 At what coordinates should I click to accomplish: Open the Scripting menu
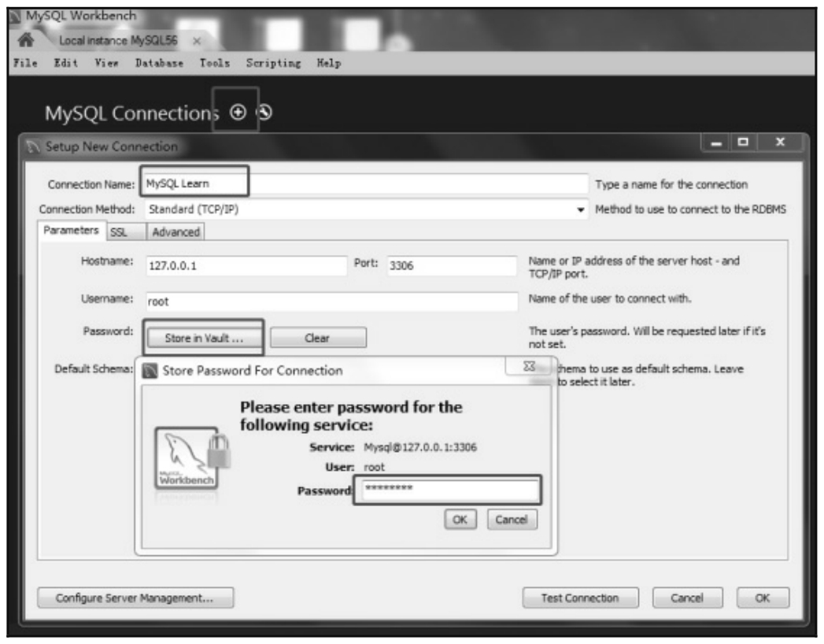point(272,63)
